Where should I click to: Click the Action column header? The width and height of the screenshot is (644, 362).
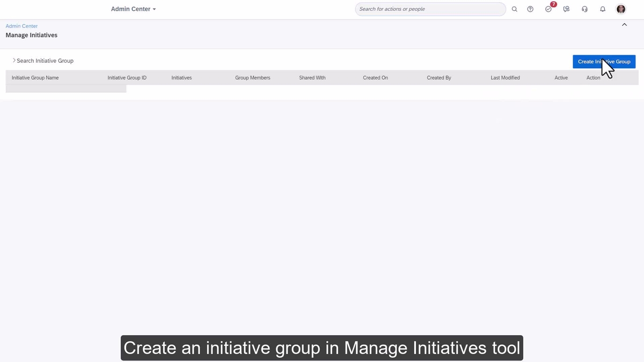[593, 78]
